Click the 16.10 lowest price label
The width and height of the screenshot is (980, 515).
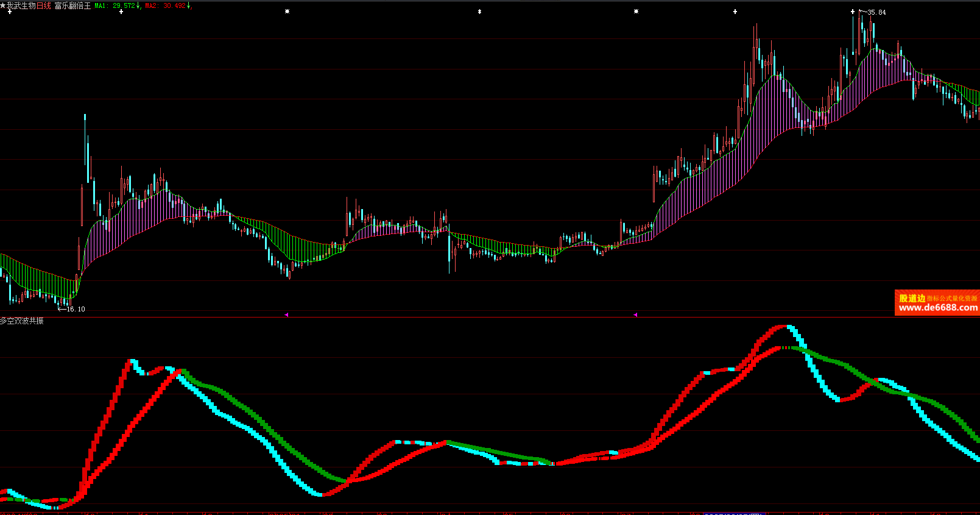76,309
